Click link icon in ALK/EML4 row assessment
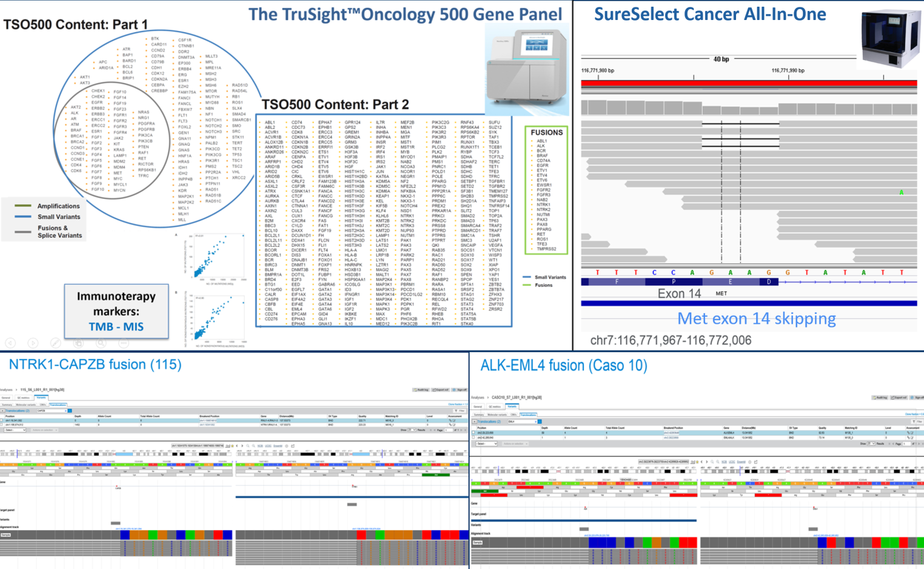The width and height of the screenshot is (924, 569). 908,433
